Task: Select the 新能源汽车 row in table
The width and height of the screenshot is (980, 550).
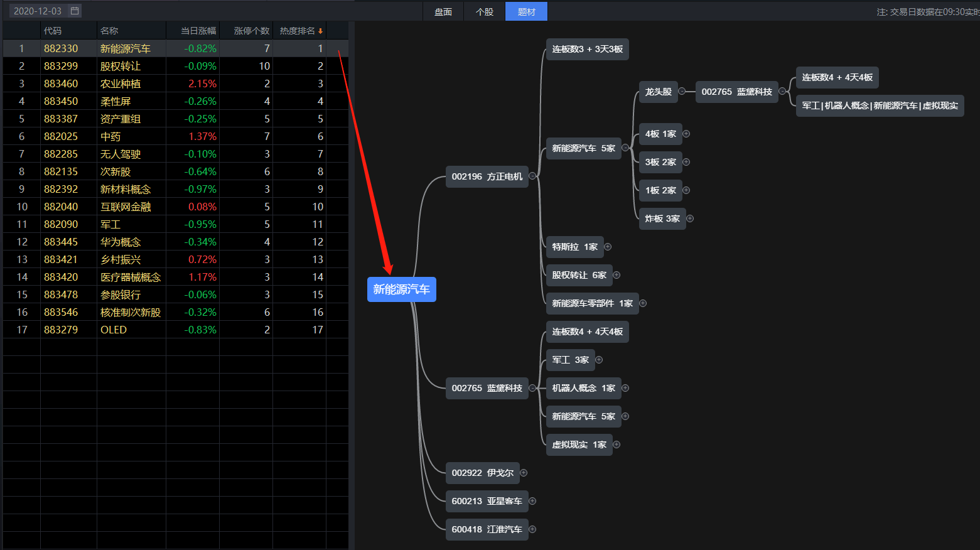Action: 175,48
